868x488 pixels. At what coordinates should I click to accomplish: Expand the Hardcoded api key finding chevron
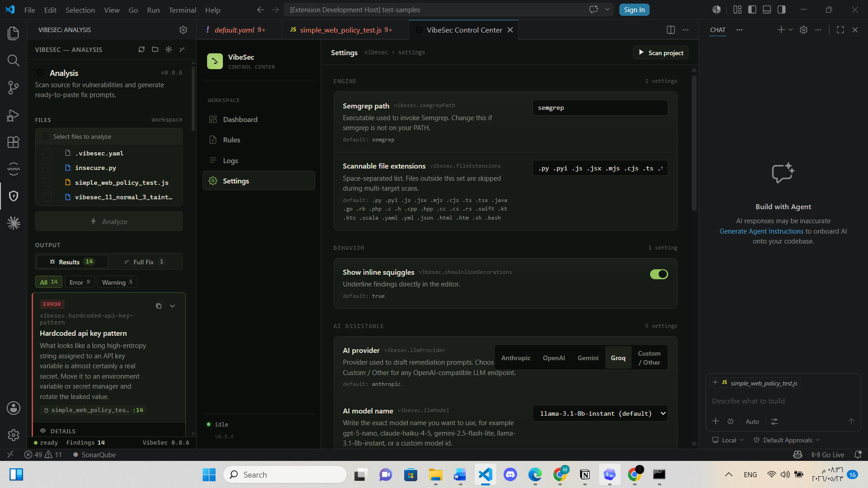click(x=172, y=306)
